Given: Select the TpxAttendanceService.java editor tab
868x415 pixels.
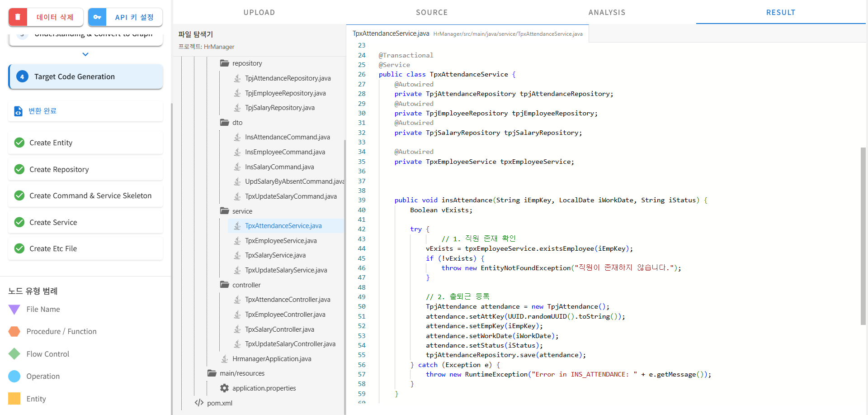Looking at the screenshot, I should click(467, 33).
